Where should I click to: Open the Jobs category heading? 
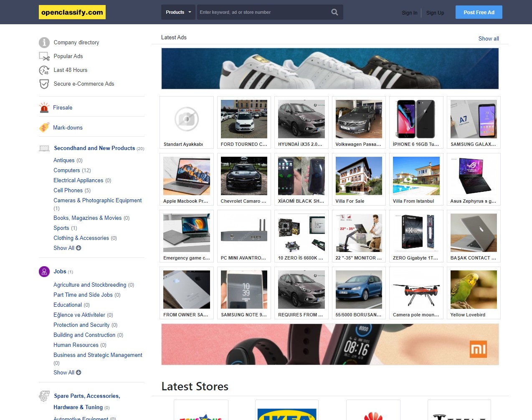click(x=60, y=272)
